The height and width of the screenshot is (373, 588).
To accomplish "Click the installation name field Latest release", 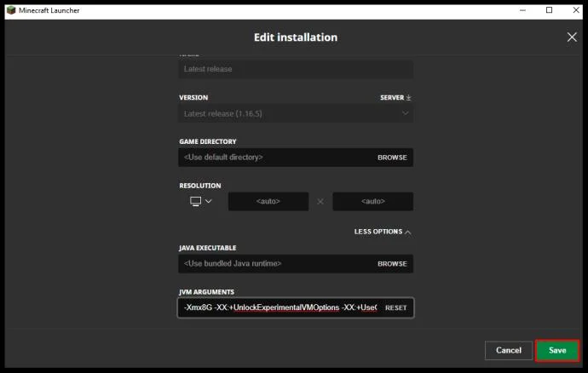I will [x=296, y=69].
